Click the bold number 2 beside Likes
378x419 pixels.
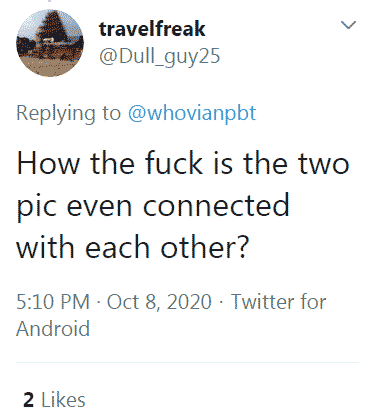[x=29, y=400]
